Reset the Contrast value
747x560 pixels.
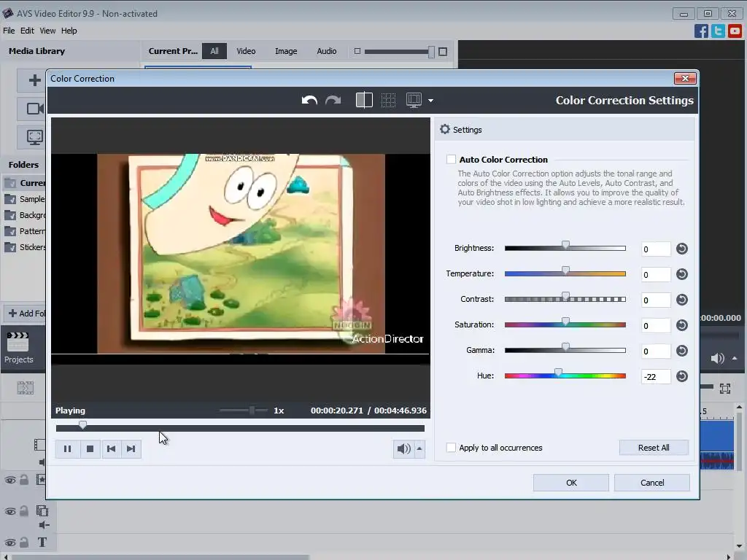(682, 300)
